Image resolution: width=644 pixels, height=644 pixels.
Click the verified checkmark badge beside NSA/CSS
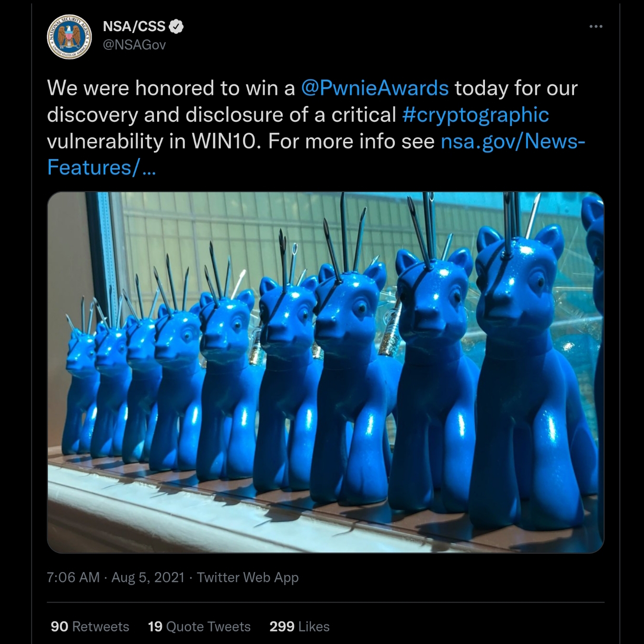[176, 26]
